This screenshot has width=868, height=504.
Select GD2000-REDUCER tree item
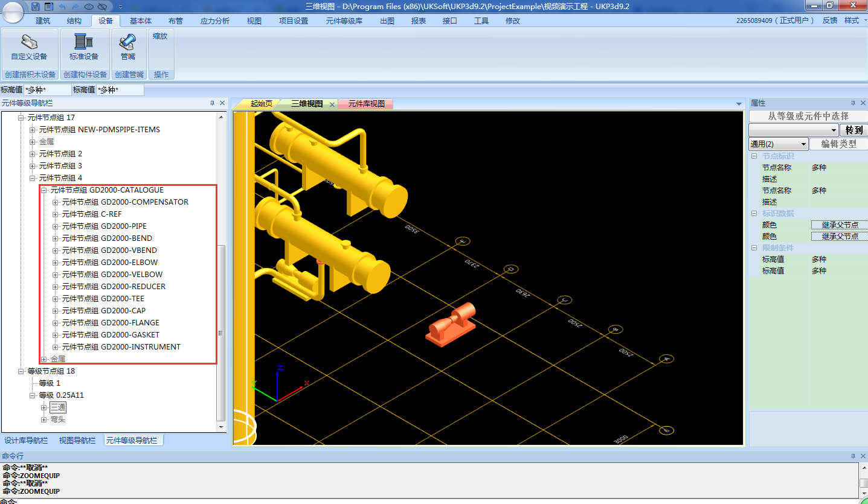click(x=114, y=287)
